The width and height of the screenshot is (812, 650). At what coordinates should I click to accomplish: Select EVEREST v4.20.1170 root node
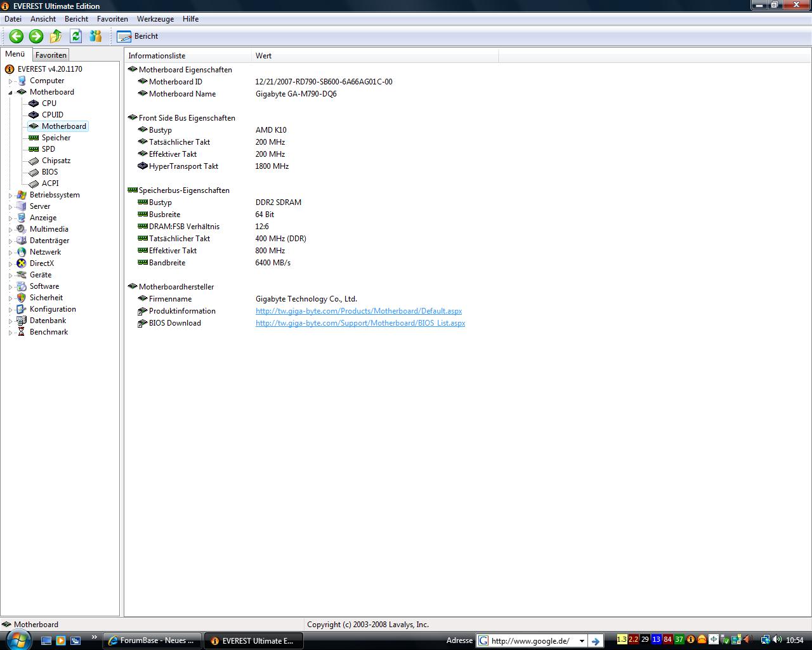pyautogui.click(x=49, y=69)
